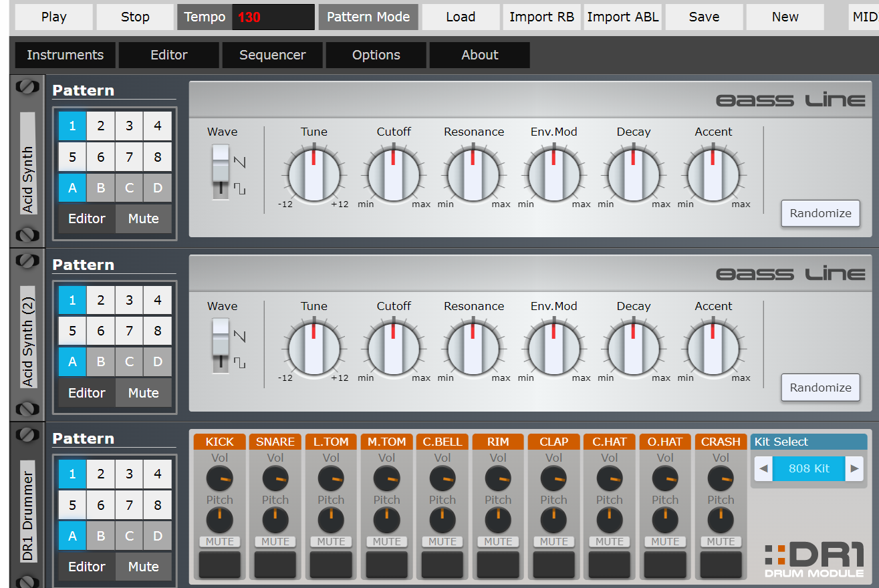Open the Editor tab in the navigation bar
The image size is (879, 588).
[x=169, y=55]
